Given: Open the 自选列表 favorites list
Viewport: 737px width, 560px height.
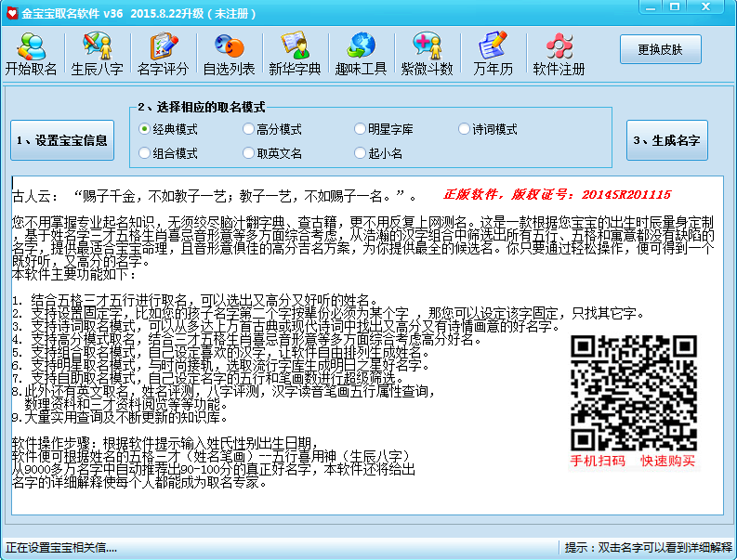Looking at the screenshot, I should pos(229,54).
